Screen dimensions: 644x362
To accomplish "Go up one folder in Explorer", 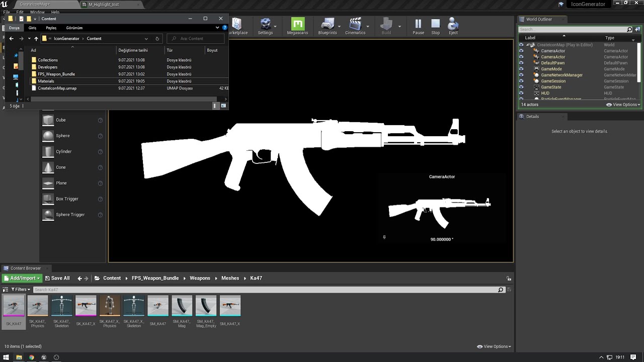I will (36, 39).
